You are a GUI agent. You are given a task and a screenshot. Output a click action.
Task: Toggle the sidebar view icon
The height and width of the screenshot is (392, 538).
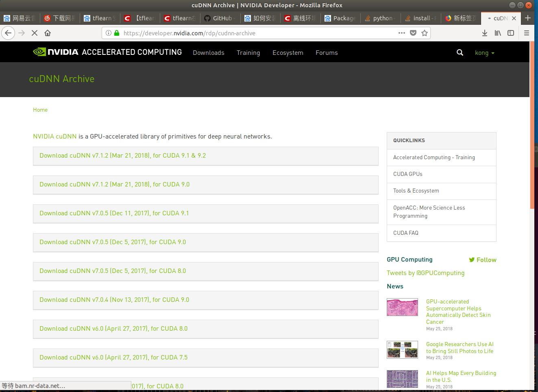(x=511, y=33)
